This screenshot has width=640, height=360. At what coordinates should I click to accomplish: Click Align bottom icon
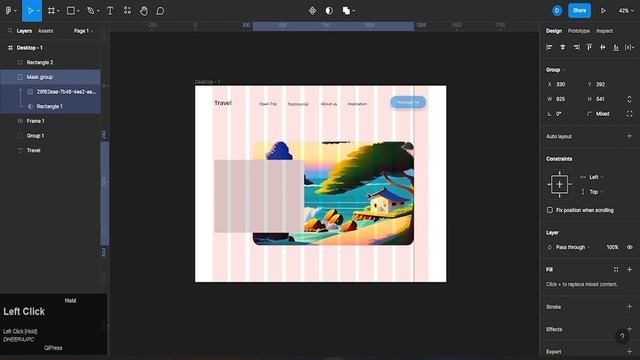(616, 47)
